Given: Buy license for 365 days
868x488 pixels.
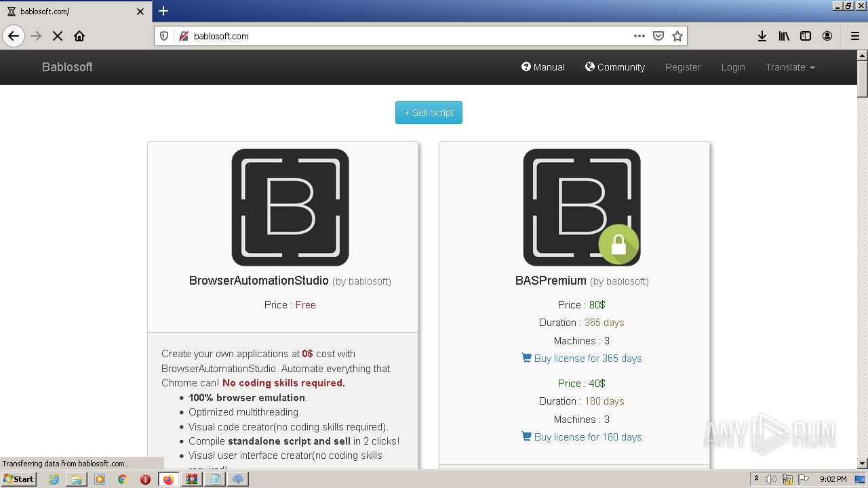Looking at the screenshot, I should (x=581, y=359).
